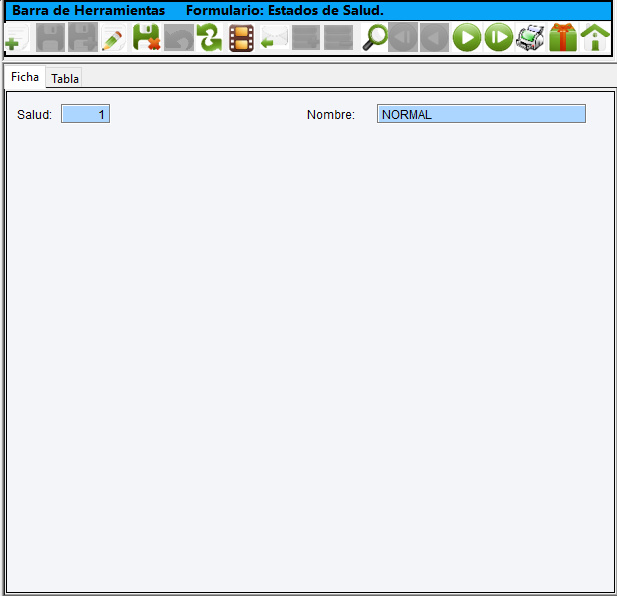Print using the printer icon
The height and width of the screenshot is (596, 617).
pyautogui.click(x=530, y=38)
